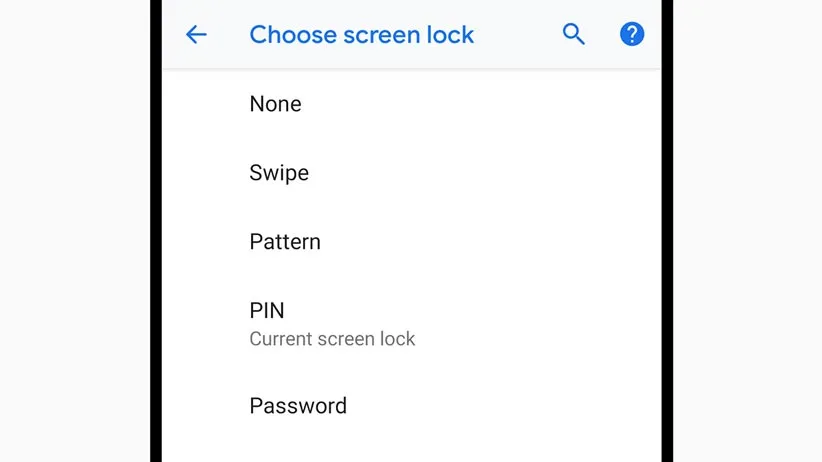Open help via the question mark icon
Image resolution: width=822 pixels, height=462 pixels.
(632, 35)
